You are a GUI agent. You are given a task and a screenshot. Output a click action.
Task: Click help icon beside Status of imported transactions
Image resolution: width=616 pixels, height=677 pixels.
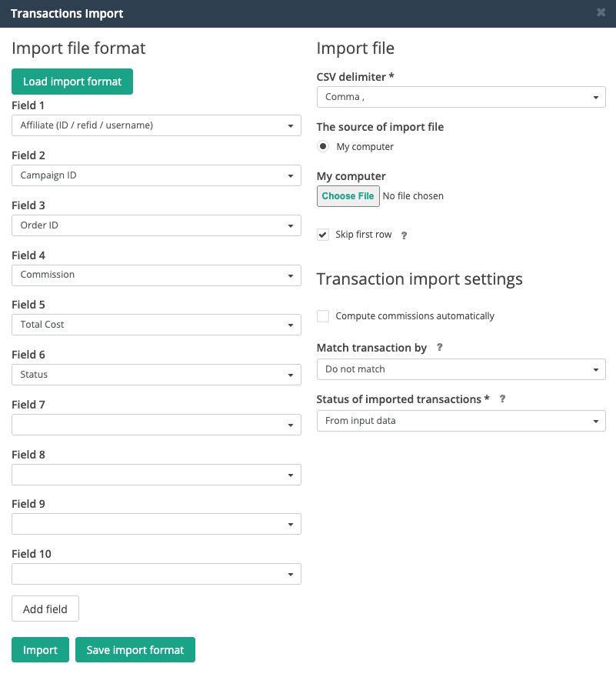pyautogui.click(x=502, y=399)
